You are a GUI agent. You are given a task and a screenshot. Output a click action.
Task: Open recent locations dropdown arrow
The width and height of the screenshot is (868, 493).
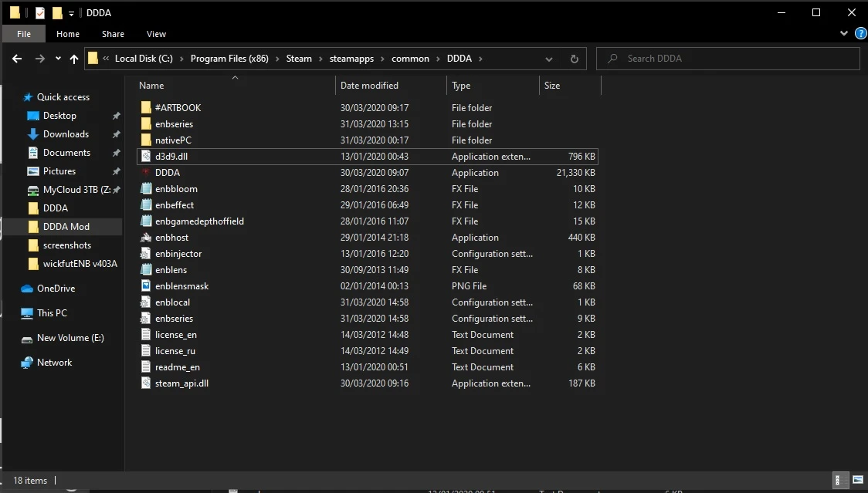click(x=58, y=58)
